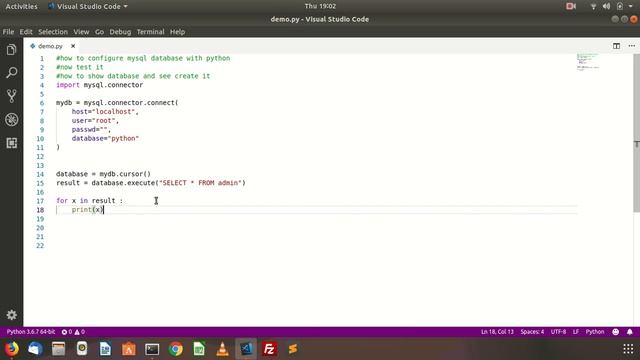
Task: Open the Go menu
Action: (99, 32)
